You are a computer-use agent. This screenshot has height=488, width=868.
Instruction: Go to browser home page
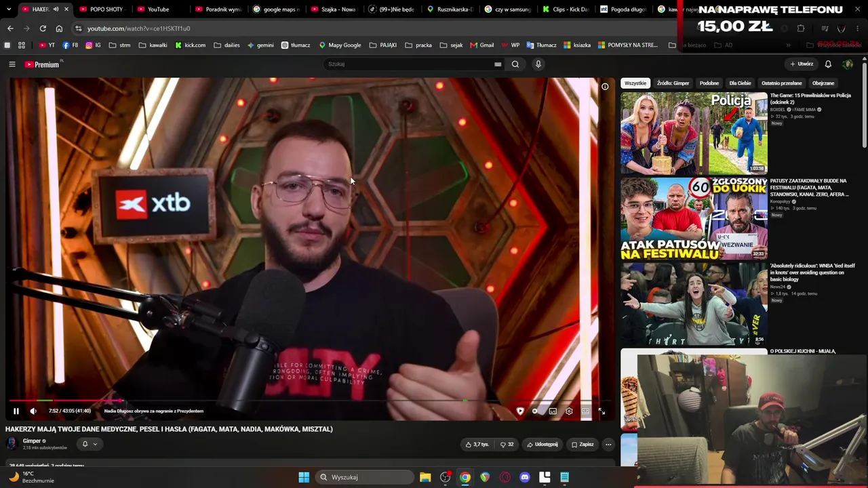pos(59,28)
